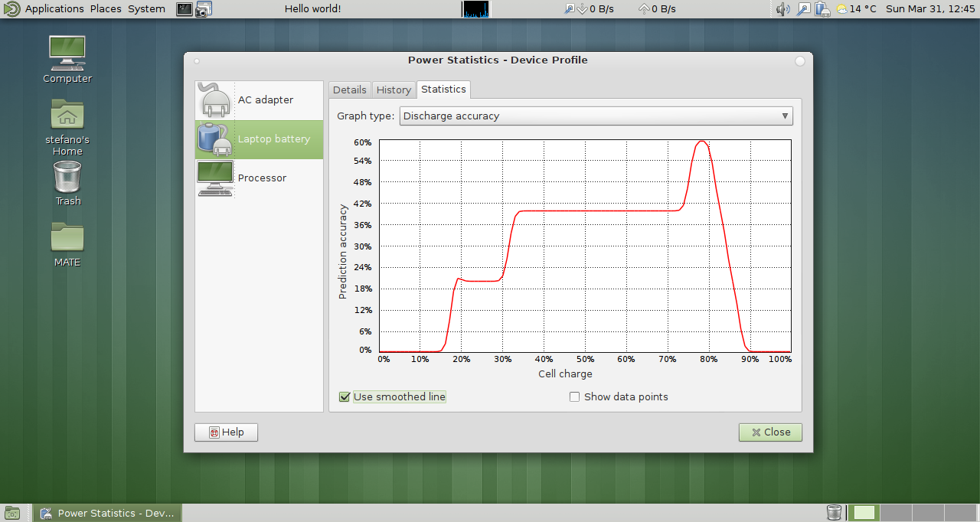The width and height of the screenshot is (980, 522).
Task: Click the volume speaker icon
Action: pos(782,9)
